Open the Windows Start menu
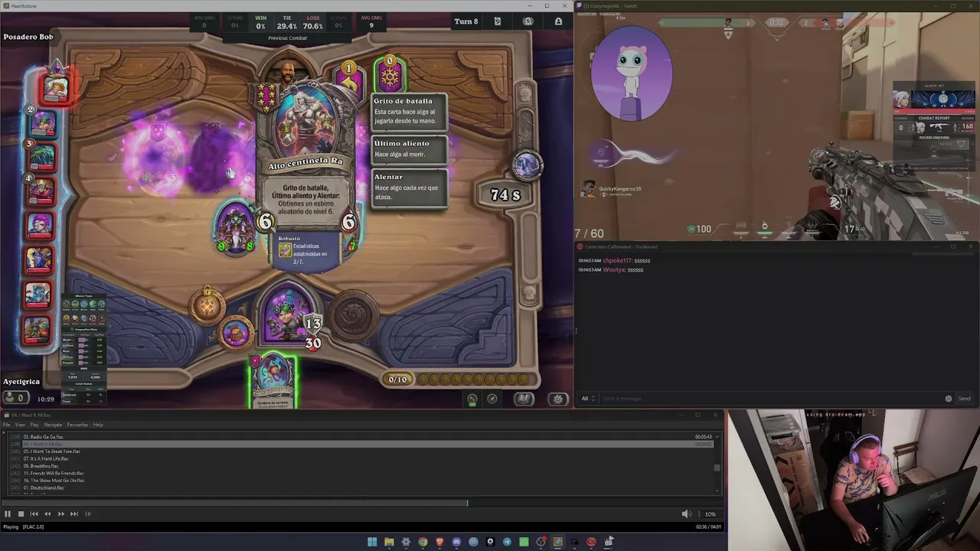Screen dimensions: 980x551 point(372,542)
